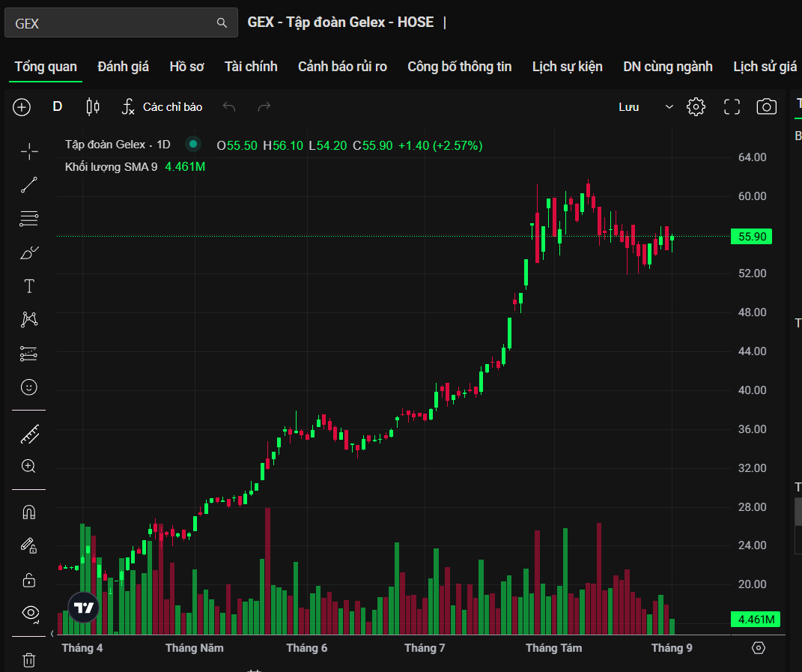Toggle fullscreen chart mode
This screenshot has width=802, height=672.
[x=732, y=107]
